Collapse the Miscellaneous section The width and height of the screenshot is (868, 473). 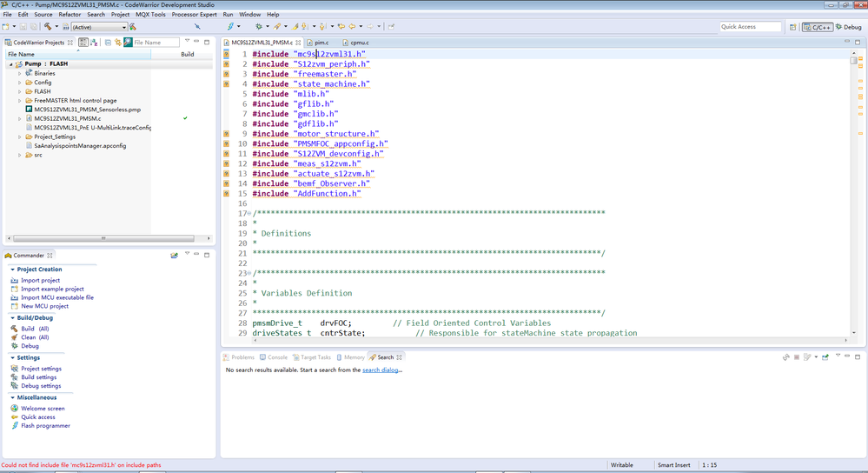coord(12,397)
